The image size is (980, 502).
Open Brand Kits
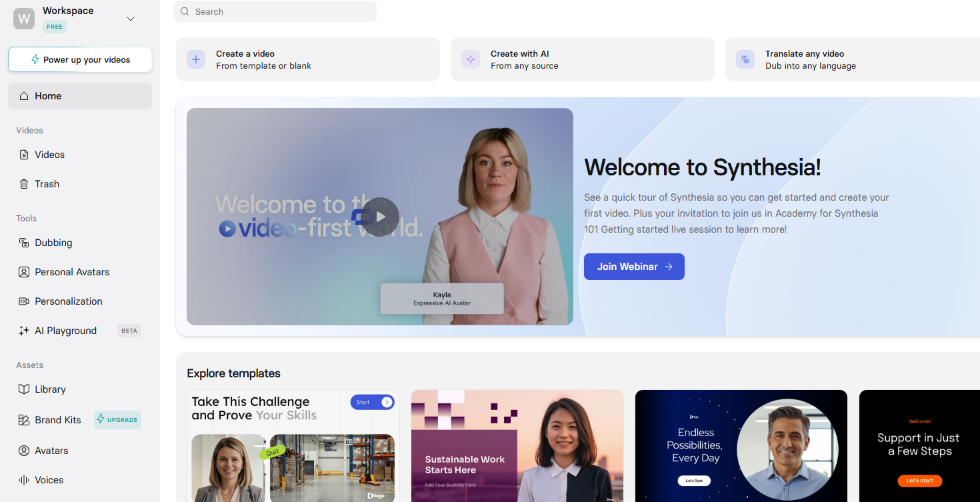click(80, 420)
